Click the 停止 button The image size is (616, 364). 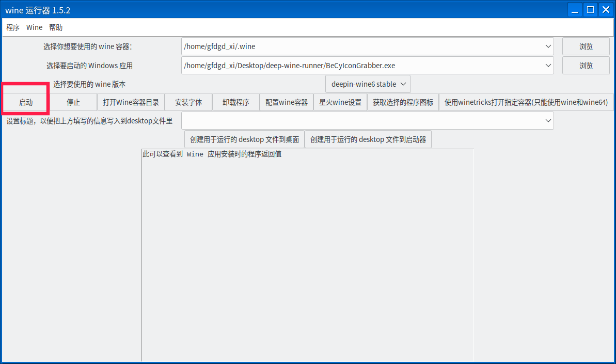[x=73, y=102]
